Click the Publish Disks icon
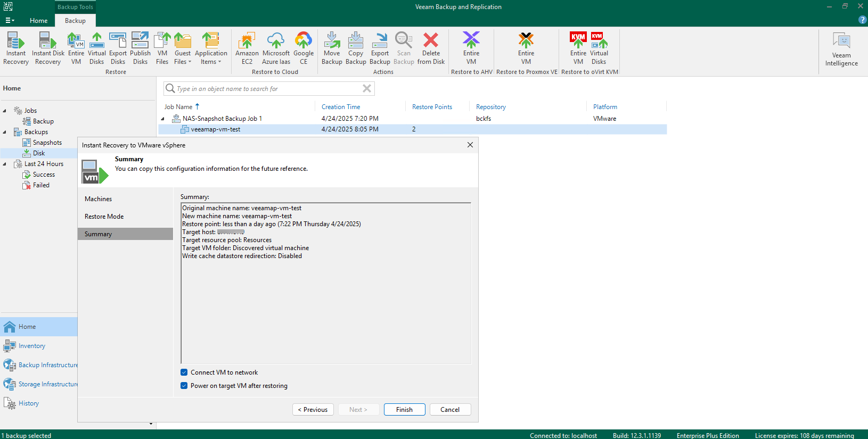 (x=140, y=48)
